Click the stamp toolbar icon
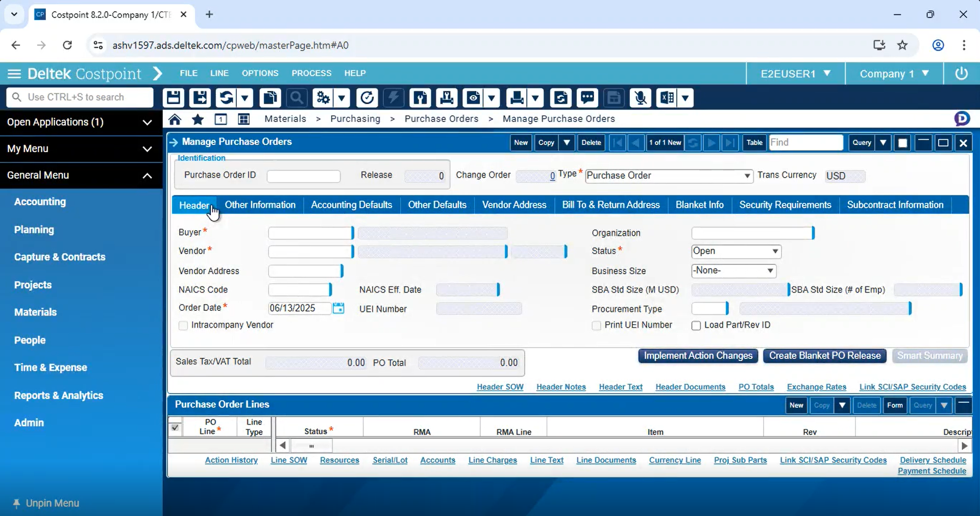 (x=447, y=97)
